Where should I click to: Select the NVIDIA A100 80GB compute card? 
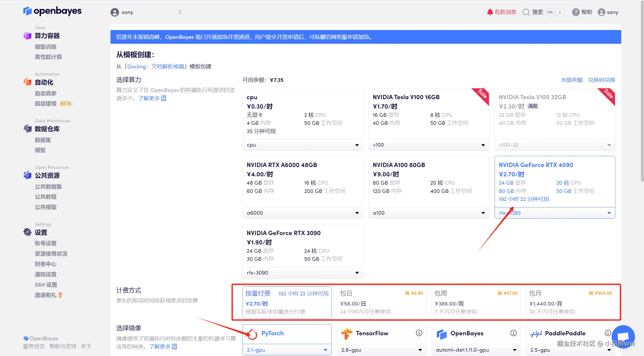(x=428, y=181)
